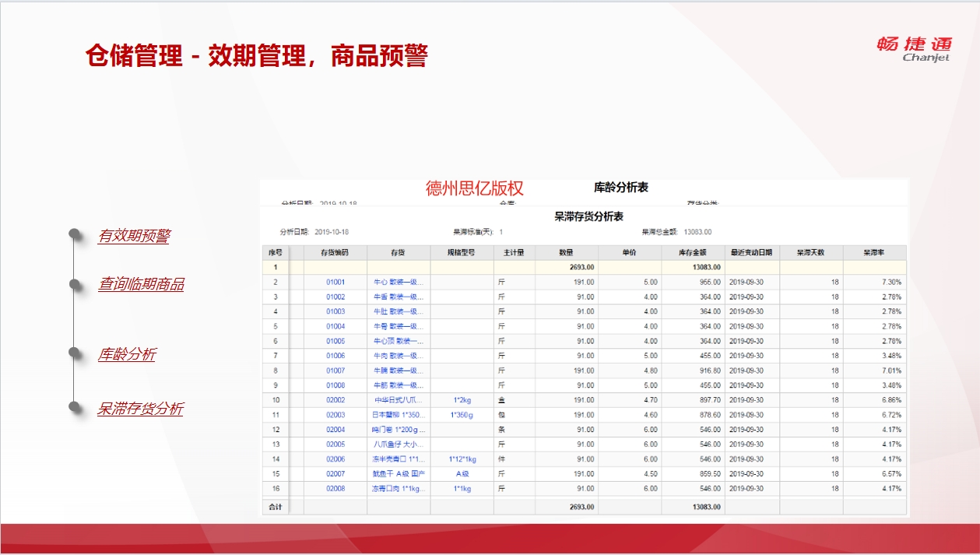Open inventory code 02005
Screen dimensions: 980x555
tap(335, 444)
